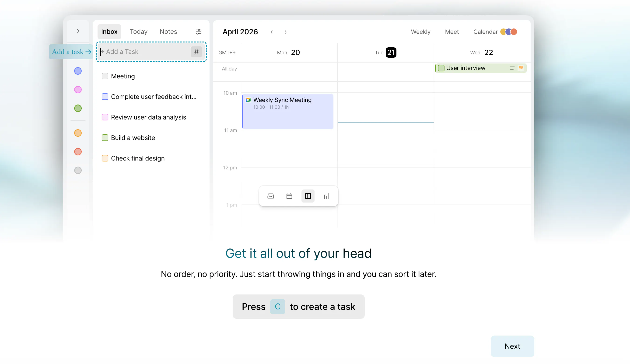Screen dimensions: 630x364
Task: Open the inbox view icon in floating toolbar
Action: [271, 196]
